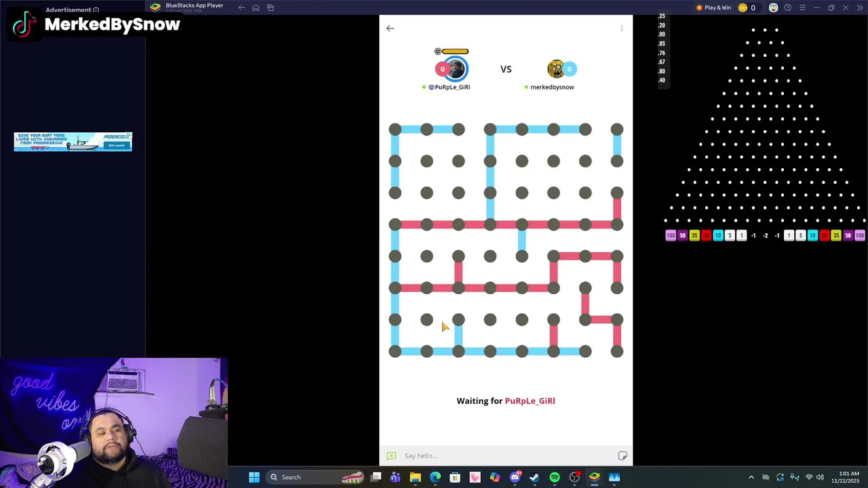
Task: Open Wi-Fi network tray icon
Action: pyautogui.click(x=808, y=477)
